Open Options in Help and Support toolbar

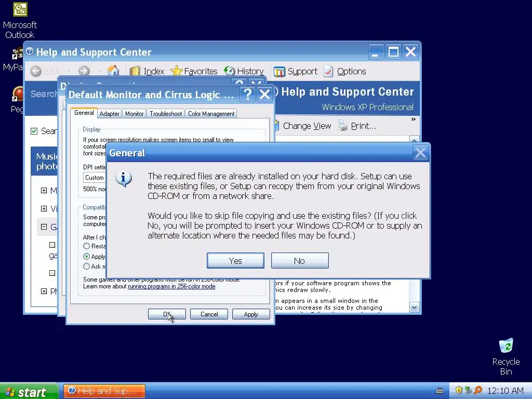pyautogui.click(x=345, y=71)
